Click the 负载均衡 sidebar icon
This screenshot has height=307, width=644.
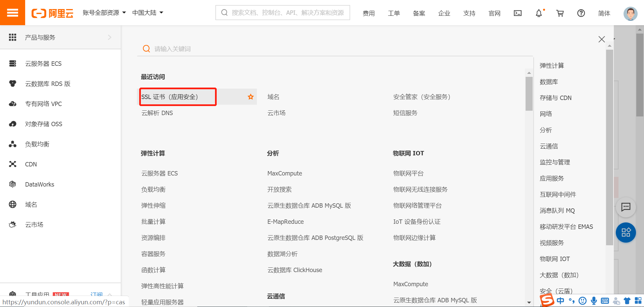(13, 144)
